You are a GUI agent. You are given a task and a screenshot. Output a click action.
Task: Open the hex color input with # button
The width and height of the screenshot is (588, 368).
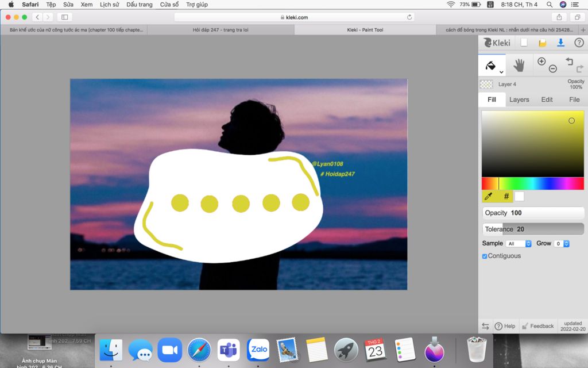tap(506, 196)
